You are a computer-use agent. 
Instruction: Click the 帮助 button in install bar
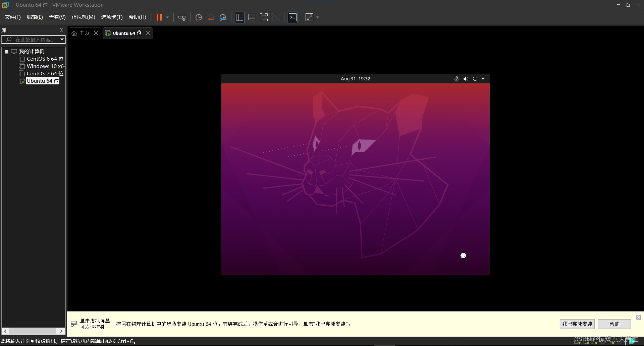pyautogui.click(x=614, y=324)
